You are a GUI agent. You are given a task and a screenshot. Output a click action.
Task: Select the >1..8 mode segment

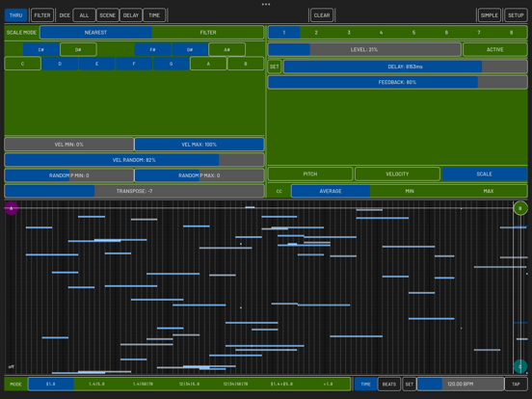328,385
